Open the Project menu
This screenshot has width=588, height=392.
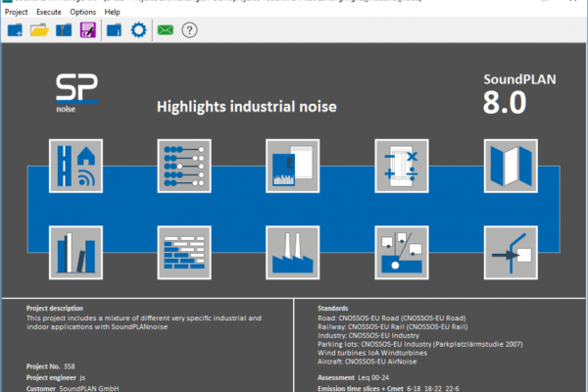(17, 11)
